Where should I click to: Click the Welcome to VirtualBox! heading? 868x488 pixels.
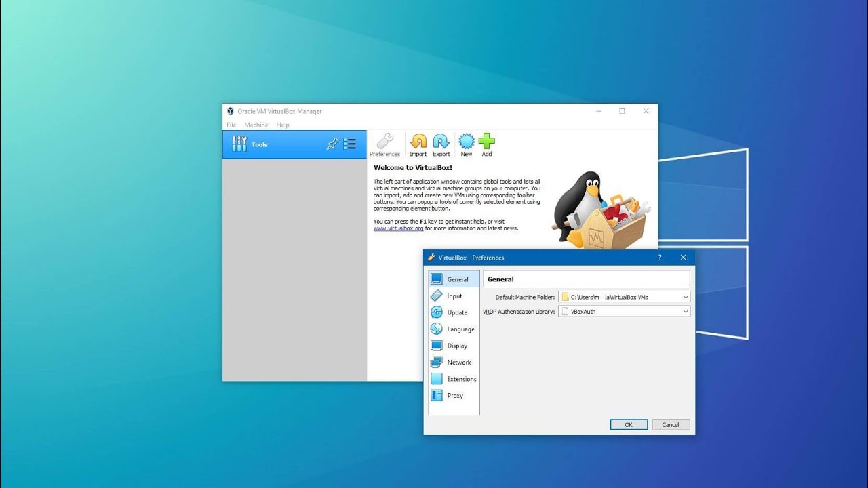pos(413,167)
